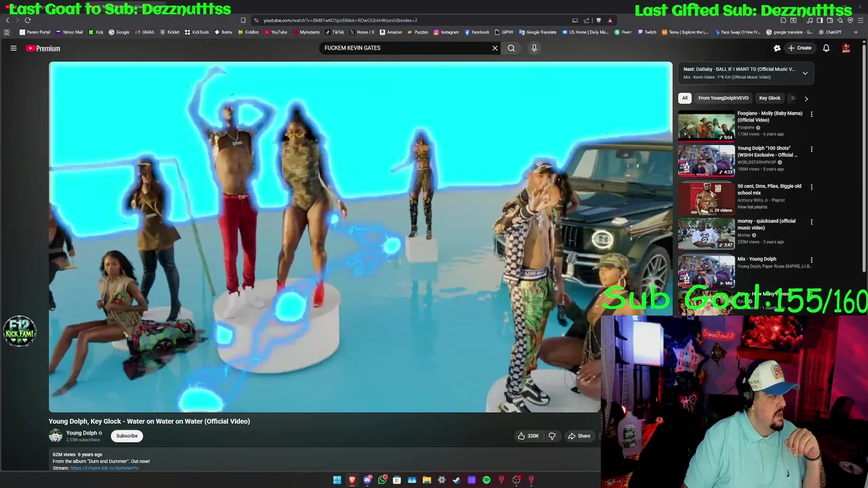Dislike the video with thumbs down
Viewport: 868px width, 488px height.
(552, 436)
